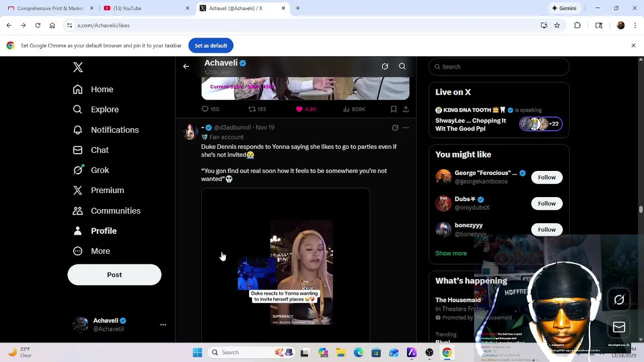Switch to Comprehensive Print & Marketing tab
This screenshot has height=362, width=644.
tap(50, 8)
